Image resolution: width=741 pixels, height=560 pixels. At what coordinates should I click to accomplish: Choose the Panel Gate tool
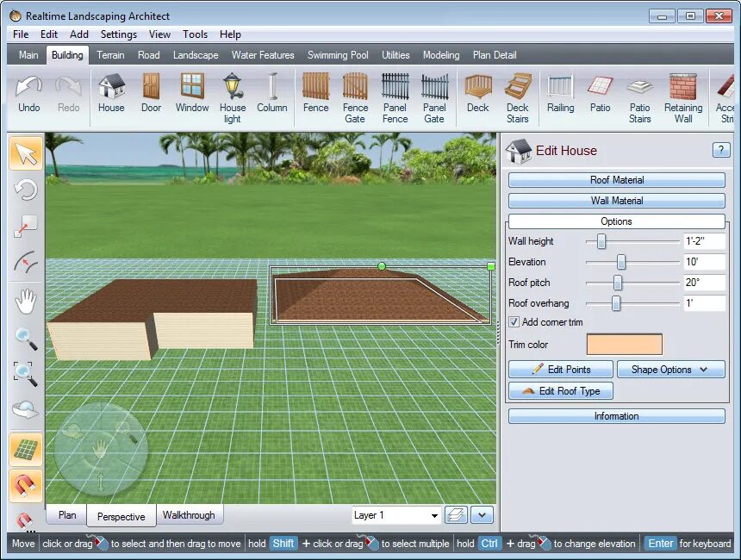434,98
